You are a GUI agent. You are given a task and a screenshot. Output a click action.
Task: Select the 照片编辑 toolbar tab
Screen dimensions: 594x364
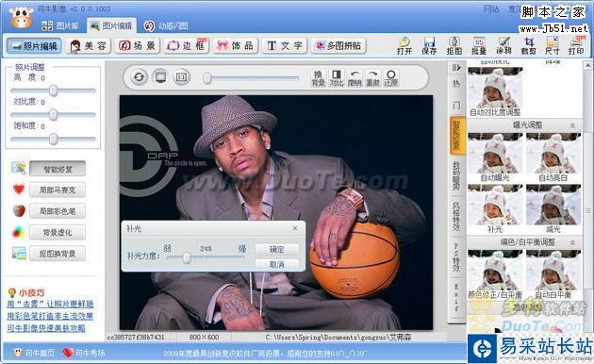coord(34,46)
